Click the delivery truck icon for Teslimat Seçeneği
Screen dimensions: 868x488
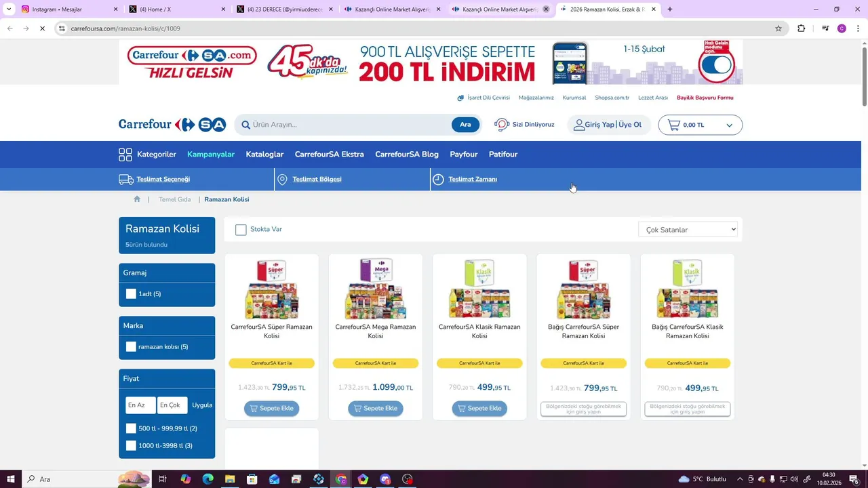126,180
